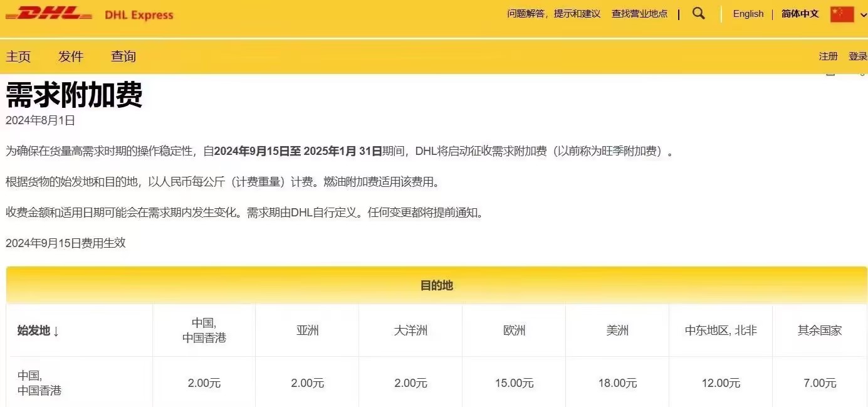Click the 2.00元 cell under 大洋洲
Screen dimensions: 868x407
pyautogui.click(x=410, y=383)
